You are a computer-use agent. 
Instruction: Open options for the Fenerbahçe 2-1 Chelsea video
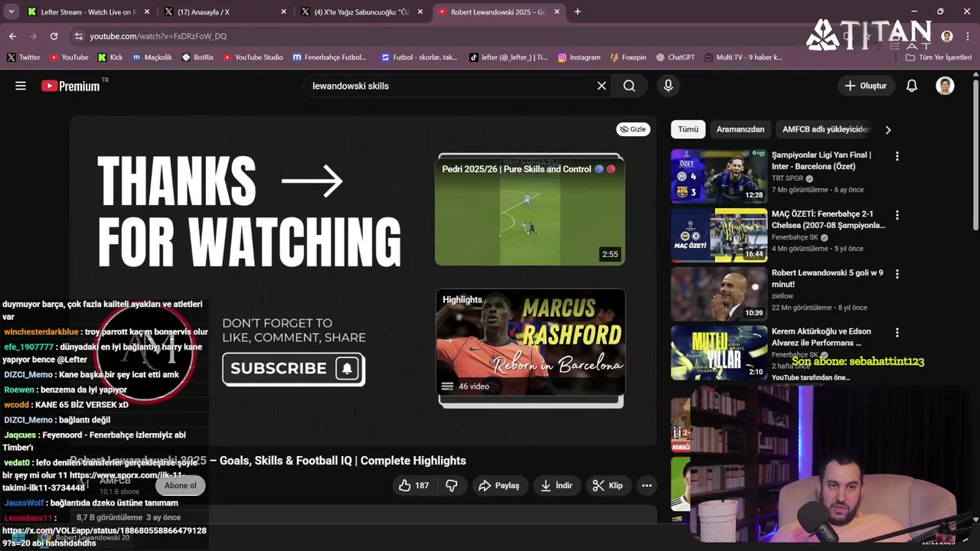[x=897, y=215]
